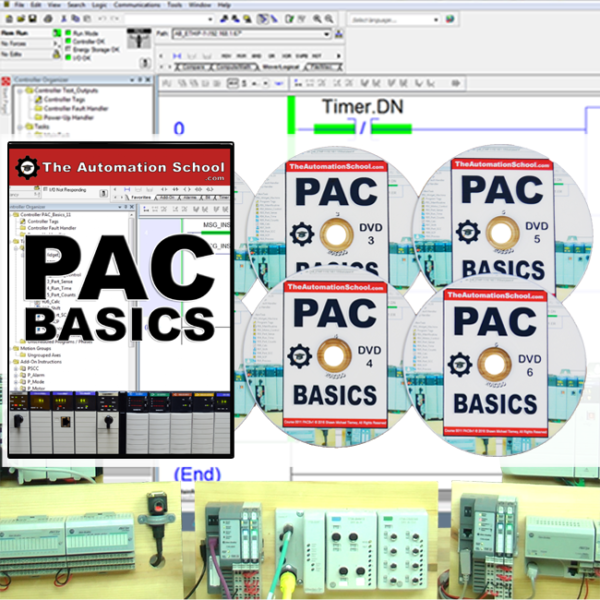Open the View menu

pyautogui.click(x=54, y=5)
